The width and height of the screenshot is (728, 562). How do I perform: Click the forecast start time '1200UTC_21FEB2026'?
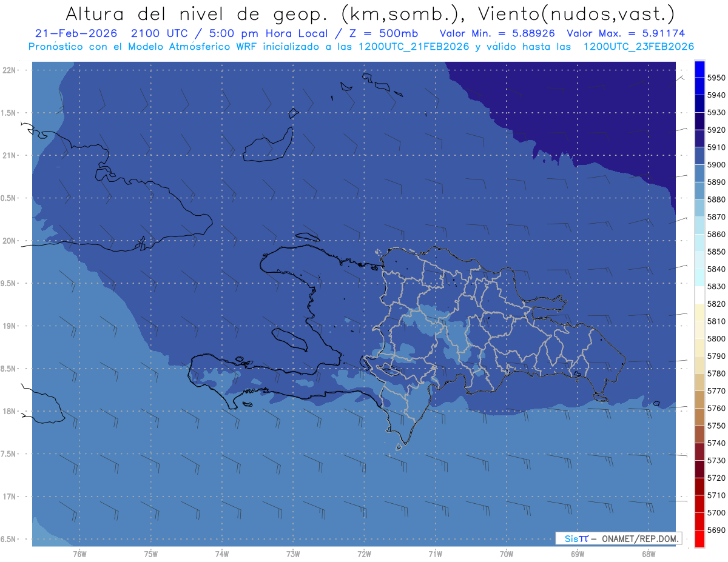click(x=414, y=47)
